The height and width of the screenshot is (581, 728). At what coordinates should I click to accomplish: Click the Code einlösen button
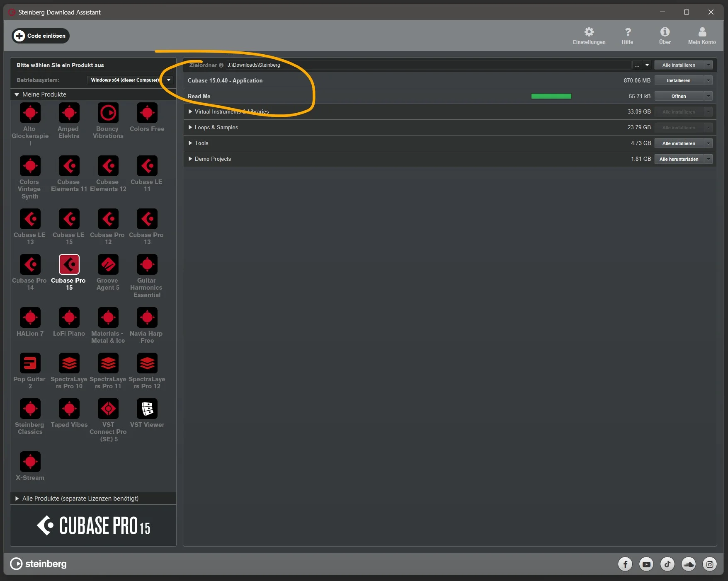[x=41, y=36]
